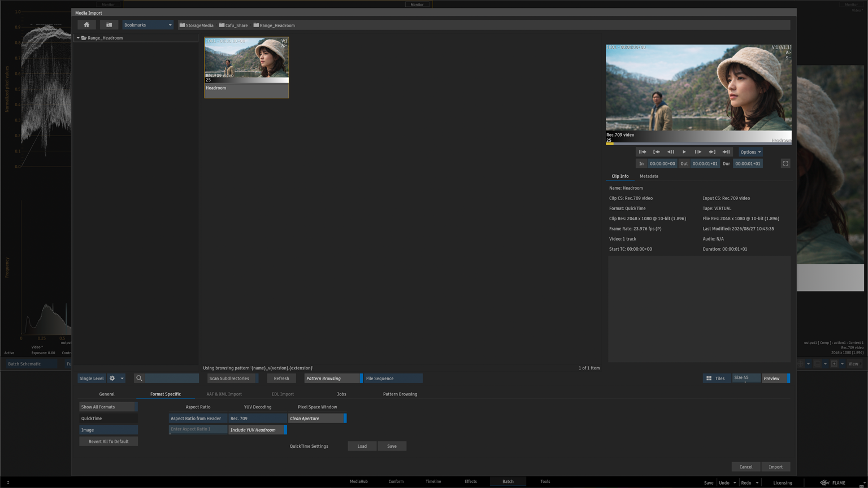The image size is (868, 488).
Task: Collapse the Range_Headroom tree folder
Action: click(78, 38)
